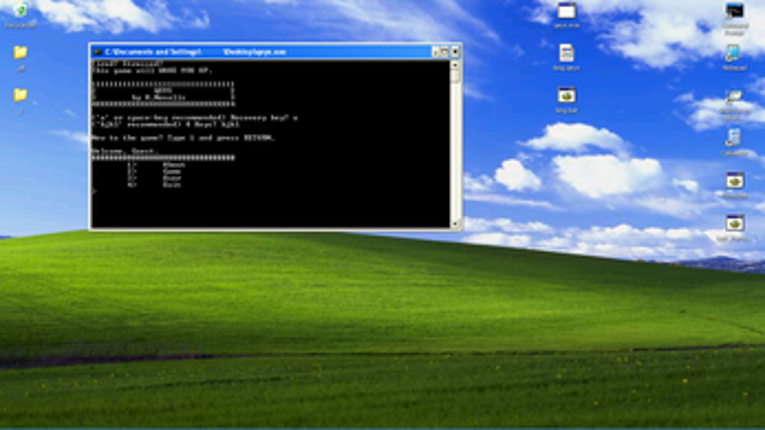Click the console window's vertical scrollbar thumb
The height and width of the screenshot is (430, 765).
coord(455,76)
